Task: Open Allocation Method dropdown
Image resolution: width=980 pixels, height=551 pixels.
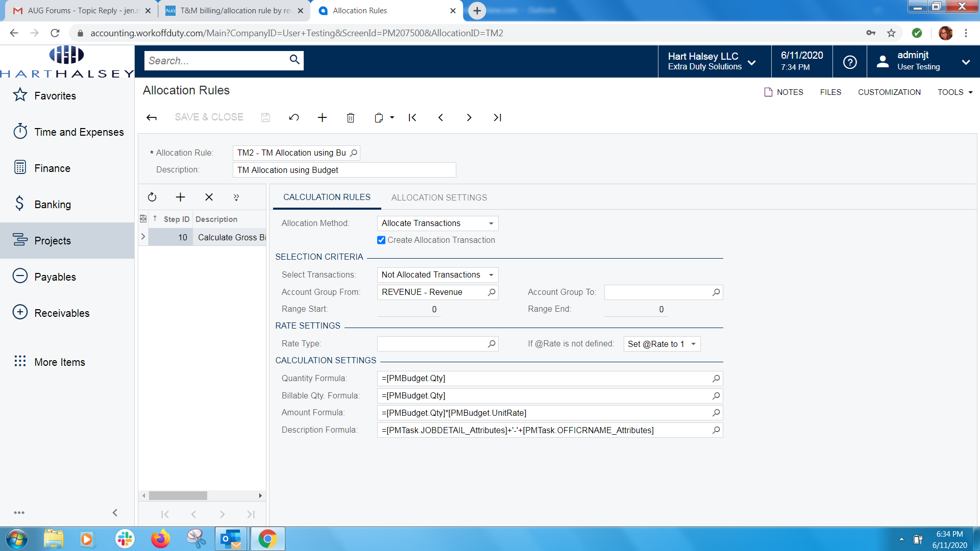Action: [x=491, y=223]
